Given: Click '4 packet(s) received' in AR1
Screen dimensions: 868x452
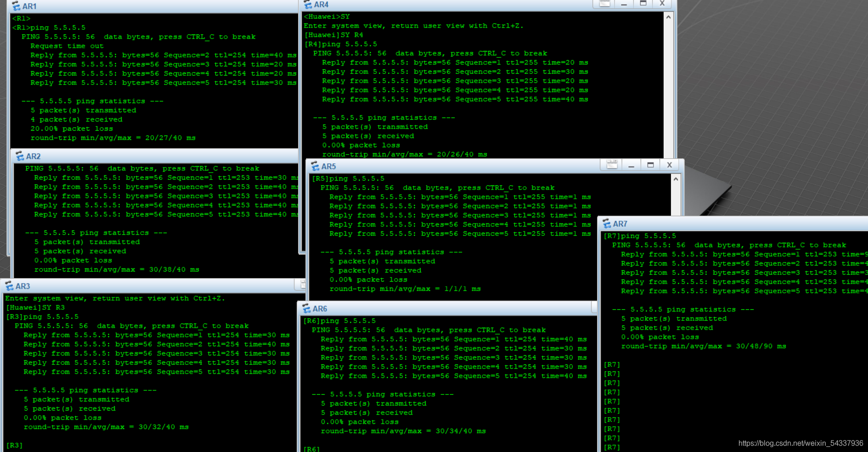Looking at the screenshot, I should tap(77, 119).
